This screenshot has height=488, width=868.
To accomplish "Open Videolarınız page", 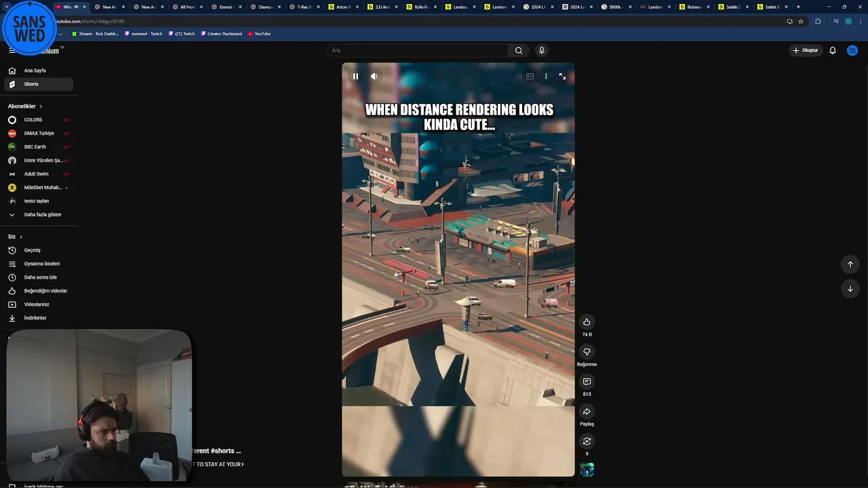I will [x=39, y=304].
